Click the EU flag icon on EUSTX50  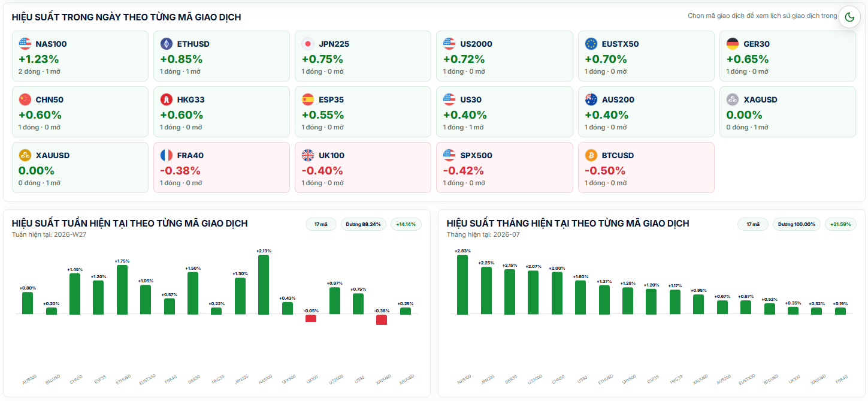(x=591, y=44)
